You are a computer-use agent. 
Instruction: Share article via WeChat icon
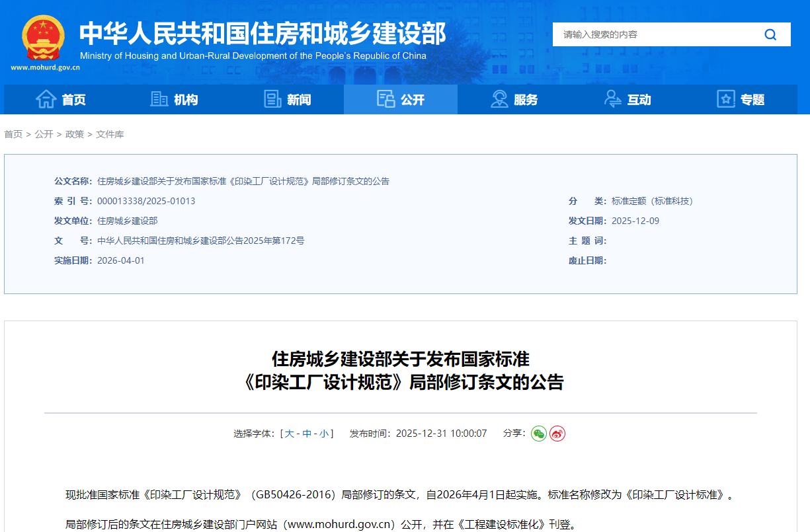point(539,434)
